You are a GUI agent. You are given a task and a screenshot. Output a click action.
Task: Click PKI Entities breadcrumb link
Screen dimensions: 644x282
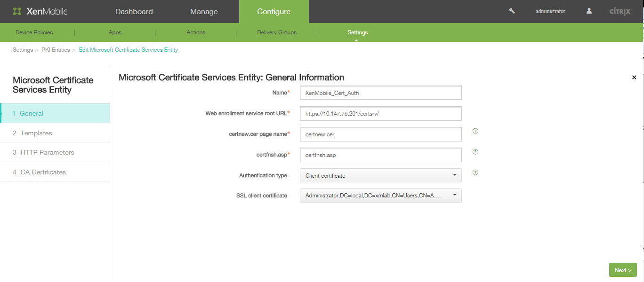56,50
